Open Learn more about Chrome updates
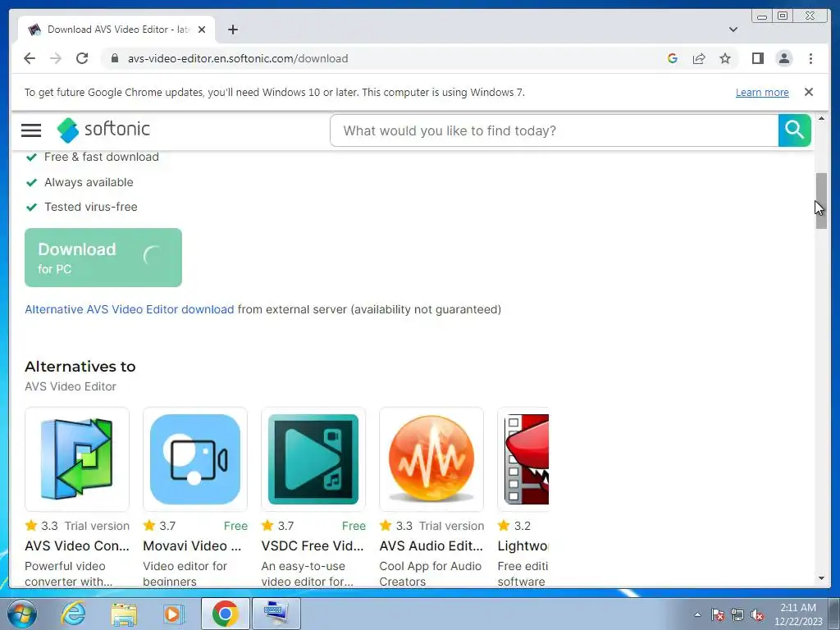 click(762, 92)
